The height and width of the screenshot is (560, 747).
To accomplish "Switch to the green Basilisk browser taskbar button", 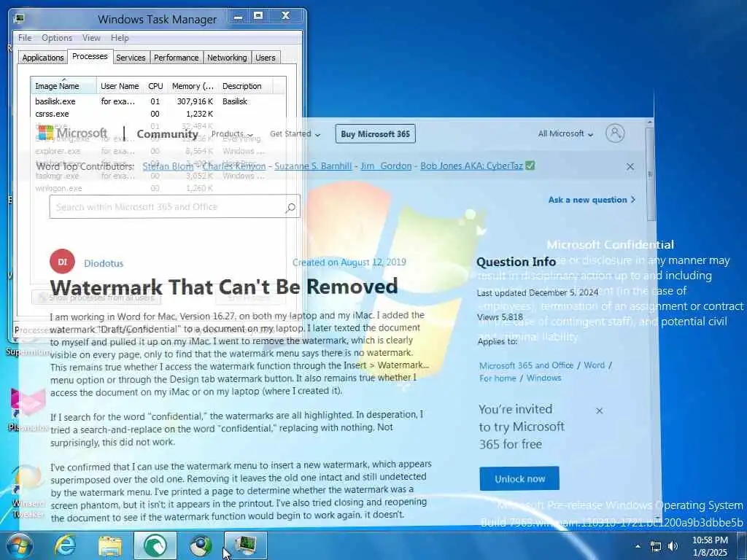I will click(x=155, y=545).
